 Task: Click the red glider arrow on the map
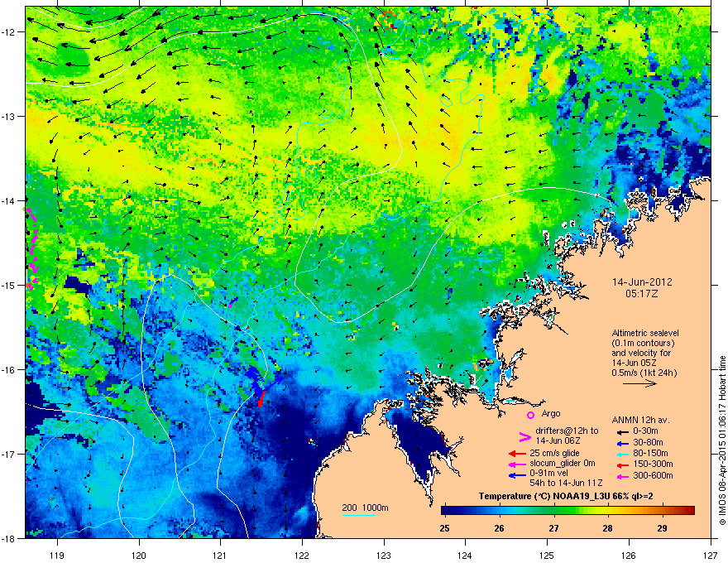click(x=261, y=400)
